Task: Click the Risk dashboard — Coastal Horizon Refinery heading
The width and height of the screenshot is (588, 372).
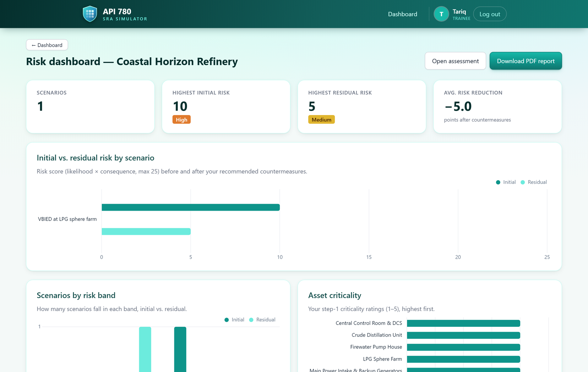Action: click(132, 61)
